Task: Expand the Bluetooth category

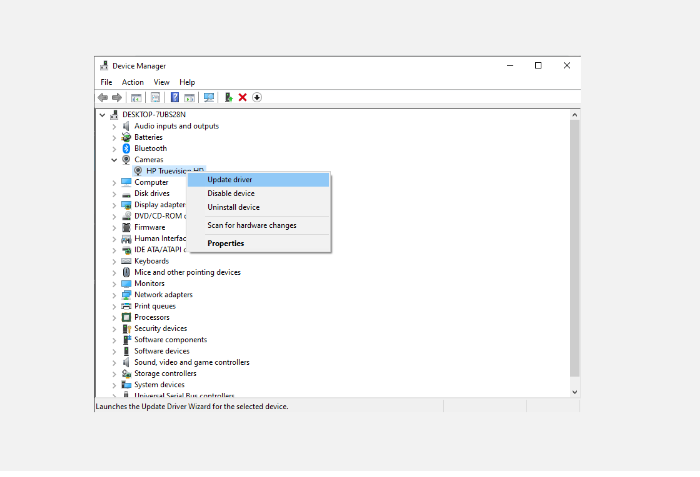Action: (x=114, y=149)
